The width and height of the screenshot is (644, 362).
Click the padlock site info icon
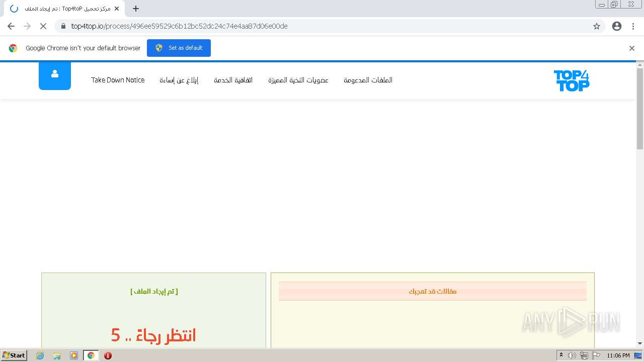[63, 26]
